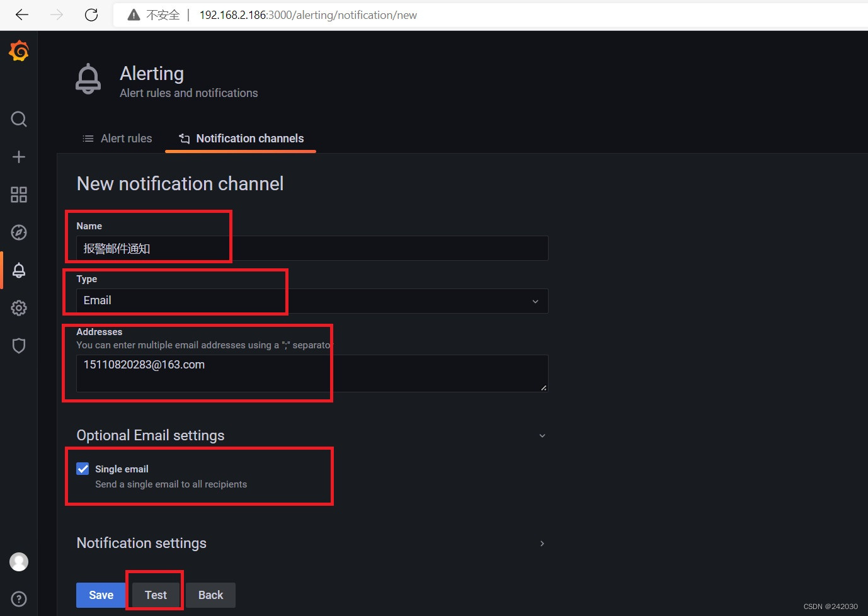Open the Explore compass icon
Viewport: 868px width, 616px height.
coord(19,232)
